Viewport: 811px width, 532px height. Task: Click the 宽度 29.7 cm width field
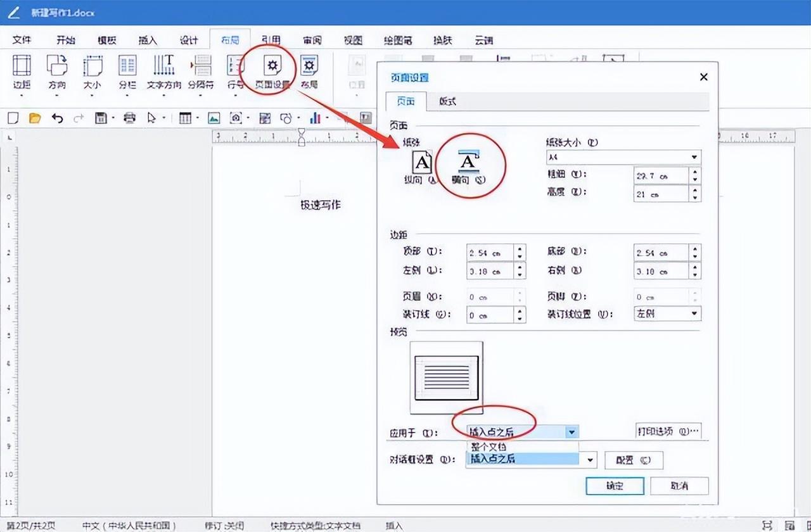(x=661, y=175)
